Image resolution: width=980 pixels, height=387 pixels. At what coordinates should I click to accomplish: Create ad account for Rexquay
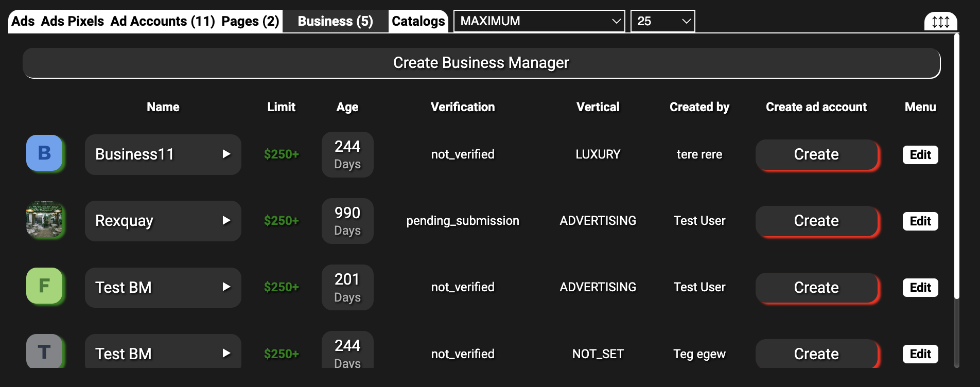(x=816, y=221)
